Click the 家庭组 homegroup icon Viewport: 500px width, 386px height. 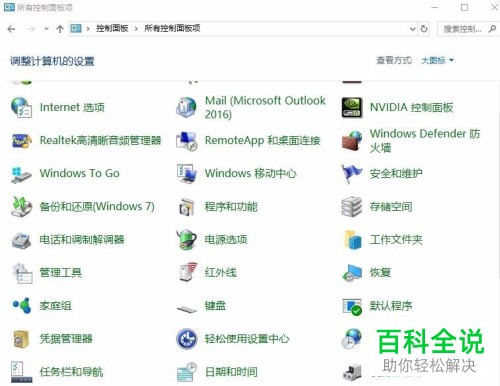pyautogui.click(x=22, y=305)
